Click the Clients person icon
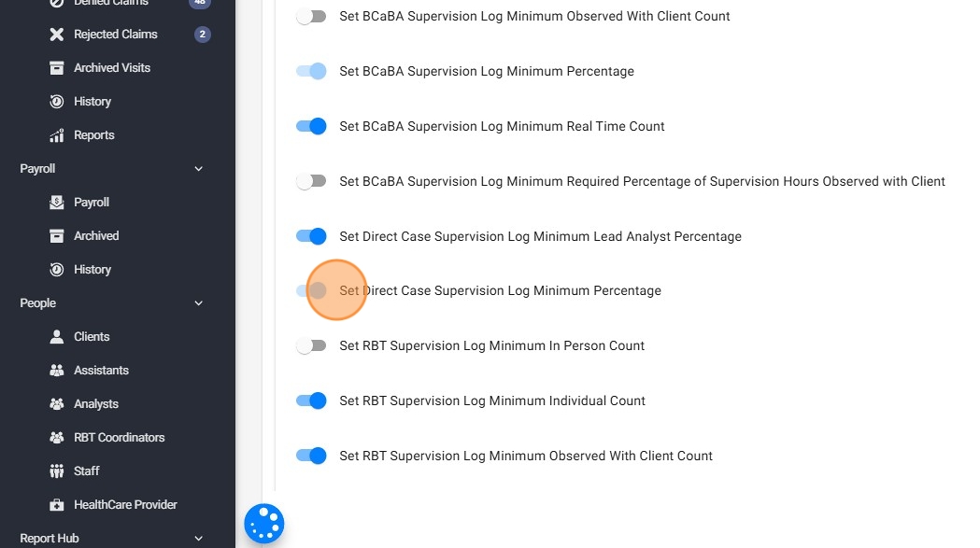Image resolution: width=980 pixels, height=548 pixels. 56,337
